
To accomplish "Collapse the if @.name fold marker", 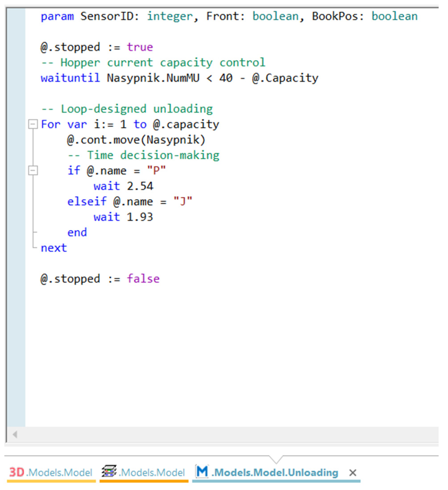I will [33, 170].
